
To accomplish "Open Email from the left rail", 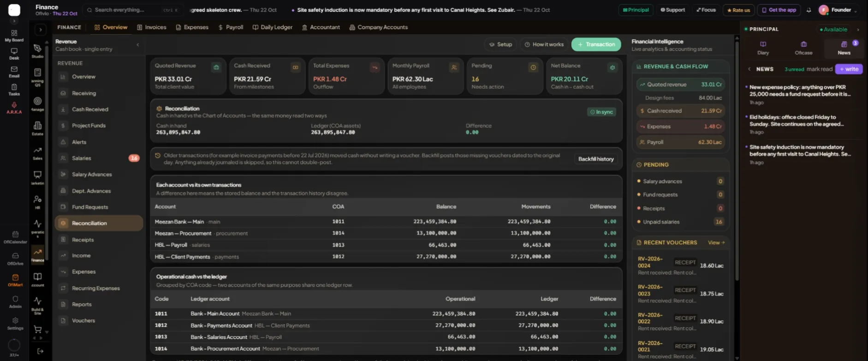I will [x=14, y=72].
